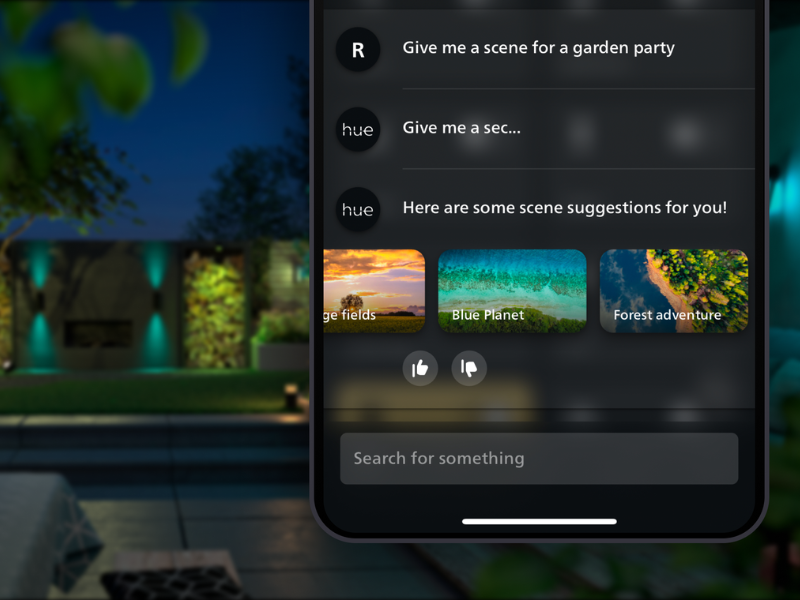Viewport: 800px width, 600px height.
Task: Select the Blue Planet scene card
Action: (x=512, y=291)
